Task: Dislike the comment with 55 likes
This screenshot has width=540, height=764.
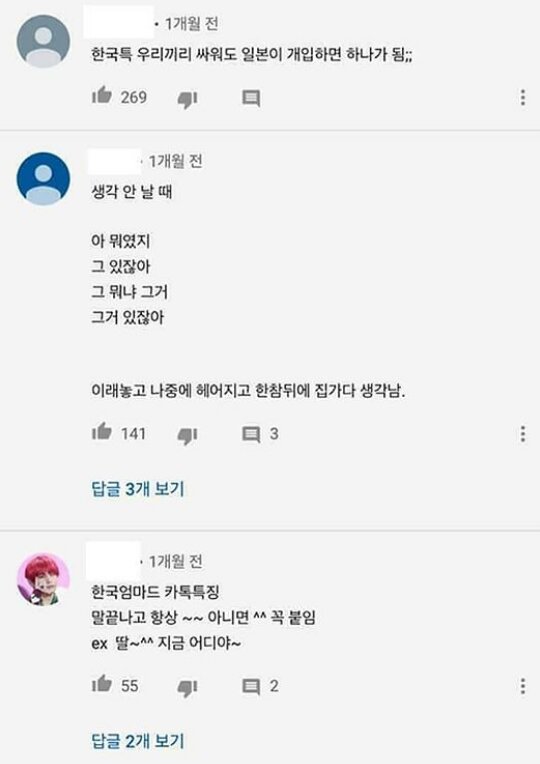Action: coord(187,688)
